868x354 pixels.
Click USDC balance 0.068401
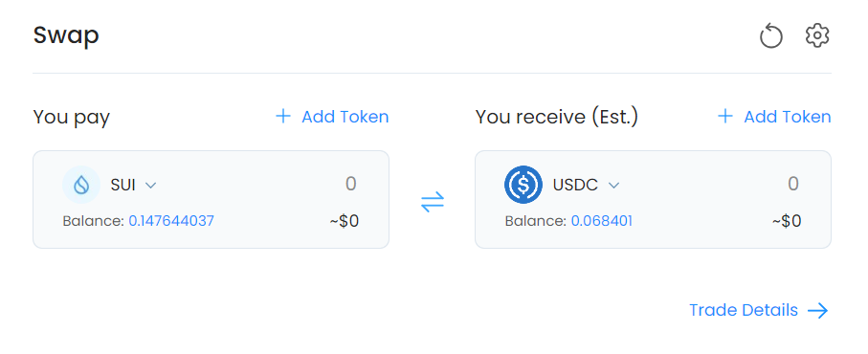pos(602,221)
